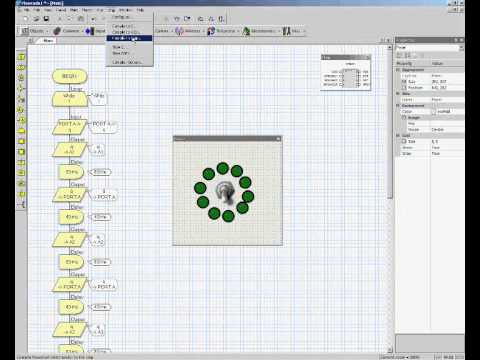This screenshot has height=360, width=480.
Task: Select the Input icon in left flowchart toolbar
Action: (21, 57)
